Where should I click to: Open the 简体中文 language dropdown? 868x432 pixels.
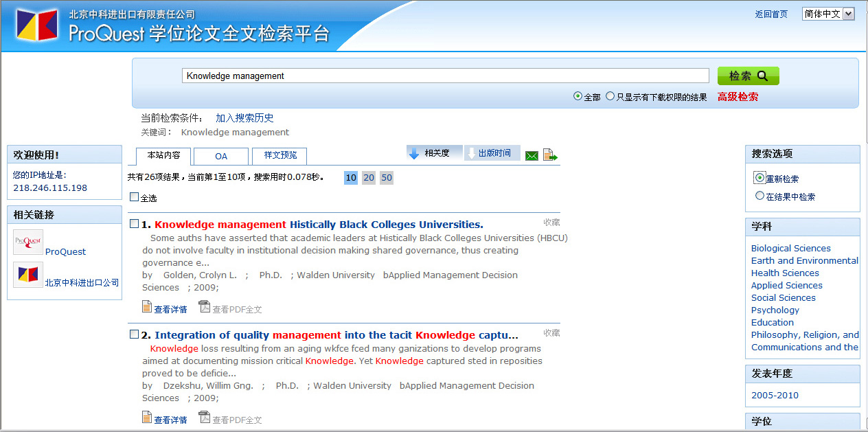[x=827, y=14]
